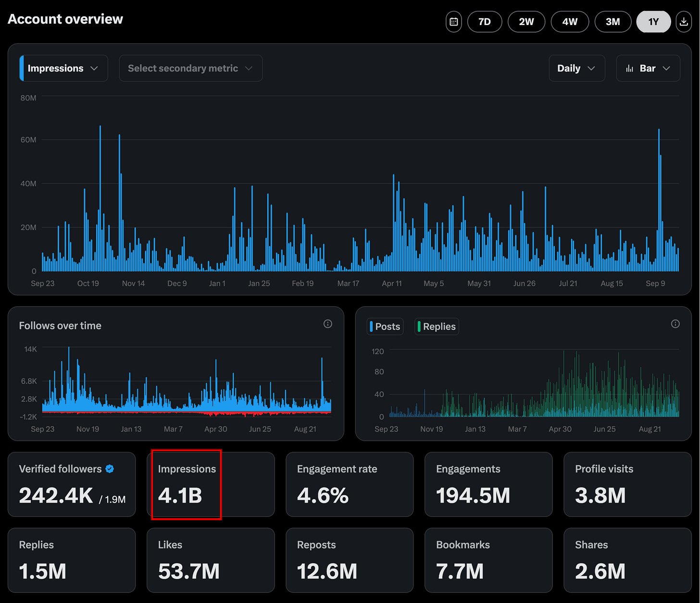The image size is (700, 603).
Task: Open the calendar date picker icon
Action: (x=453, y=22)
